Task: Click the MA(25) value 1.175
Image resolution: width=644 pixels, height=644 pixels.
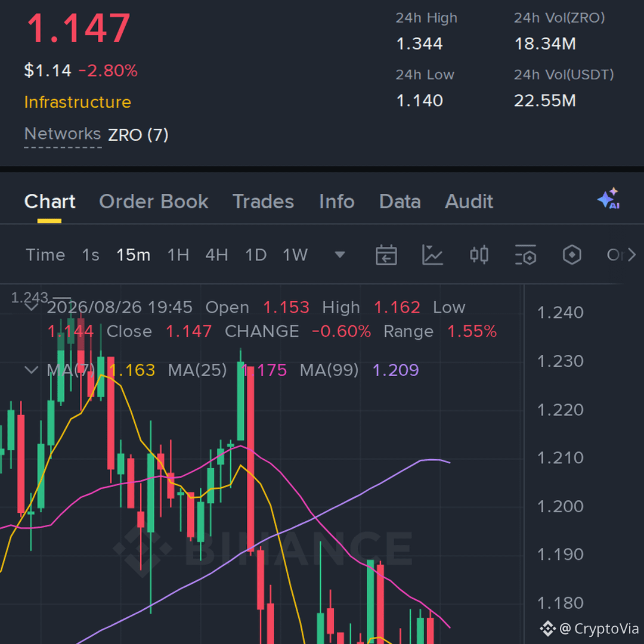Action: 264,370
